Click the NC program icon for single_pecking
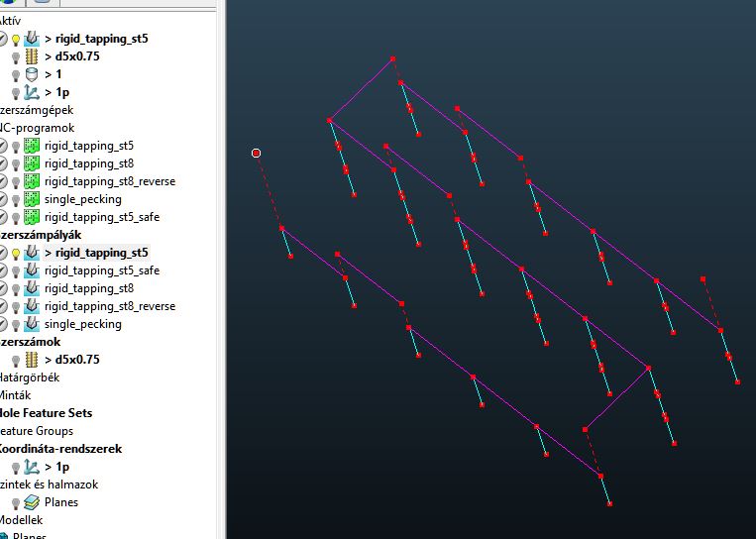The image size is (756, 539). pos(32,199)
